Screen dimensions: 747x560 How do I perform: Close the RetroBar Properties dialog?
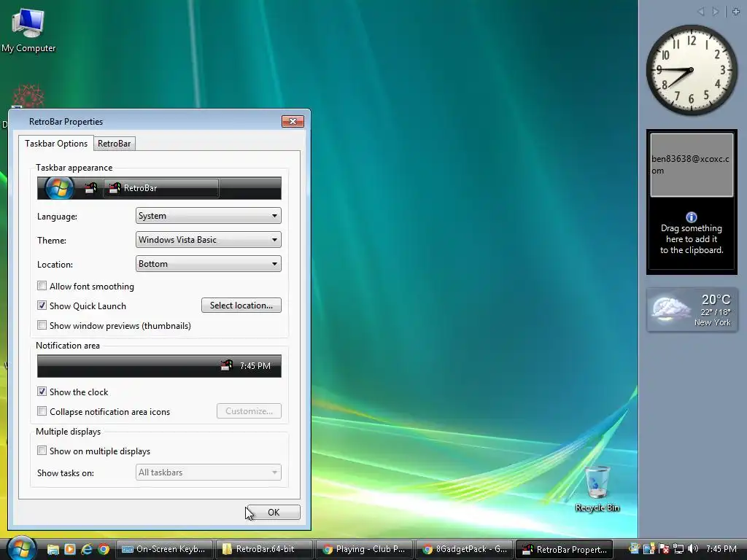pos(293,122)
